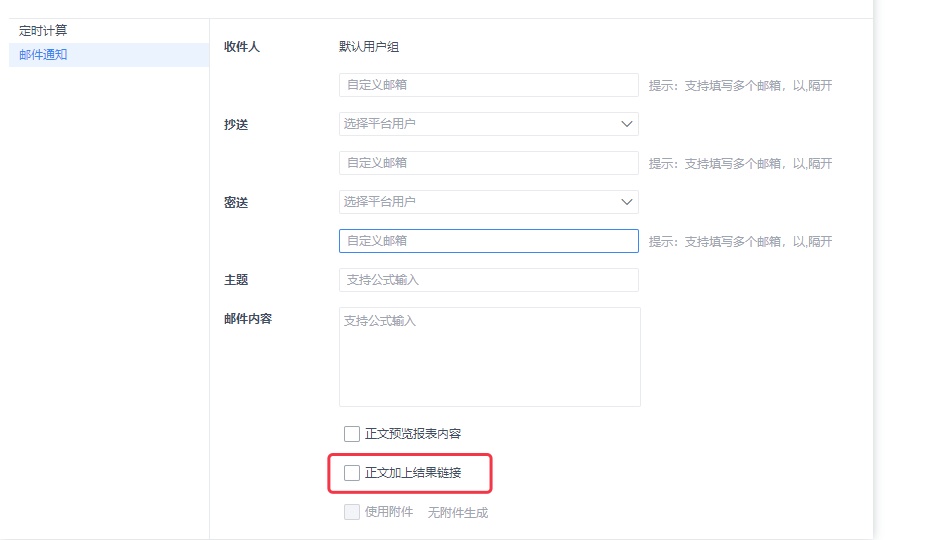950x540 pixels.
Task: Click into the 主题 input box
Action: [x=488, y=280]
